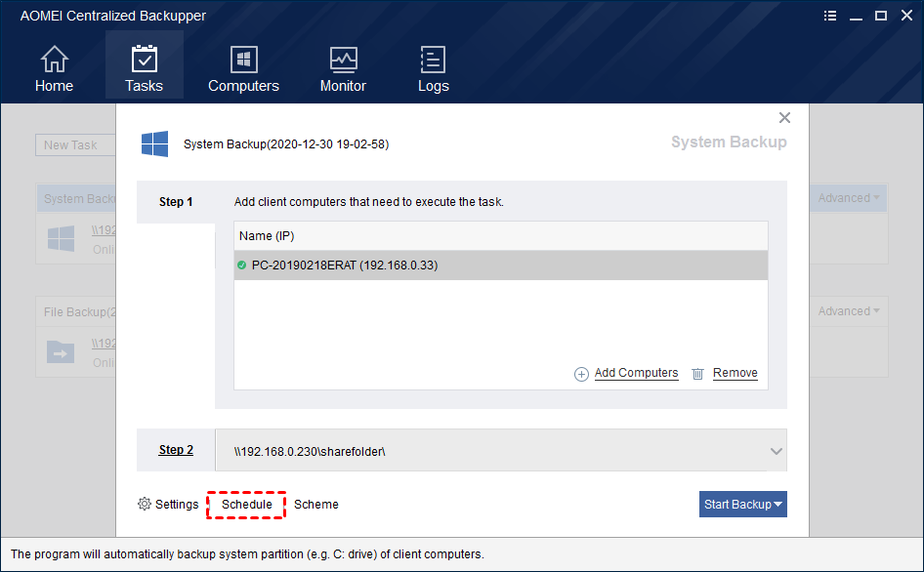924x572 pixels.
Task: Click the Step 2 link
Action: (x=176, y=449)
